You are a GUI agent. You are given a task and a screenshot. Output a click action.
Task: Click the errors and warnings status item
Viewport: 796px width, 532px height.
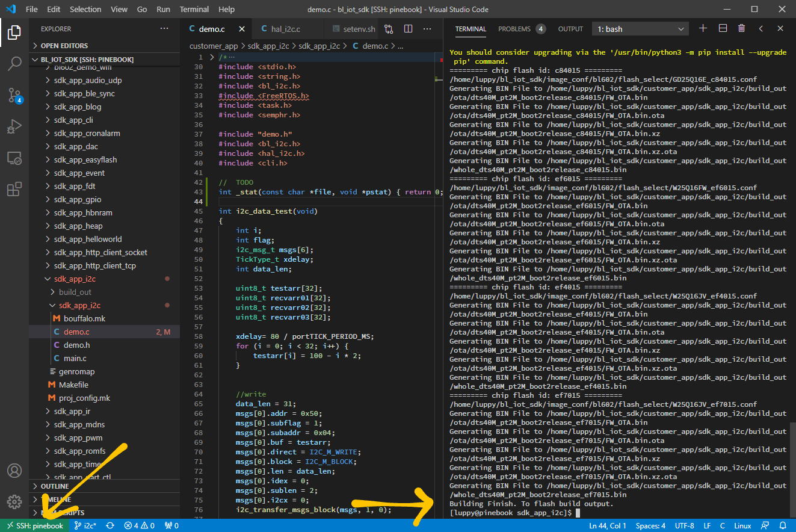coord(139,526)
